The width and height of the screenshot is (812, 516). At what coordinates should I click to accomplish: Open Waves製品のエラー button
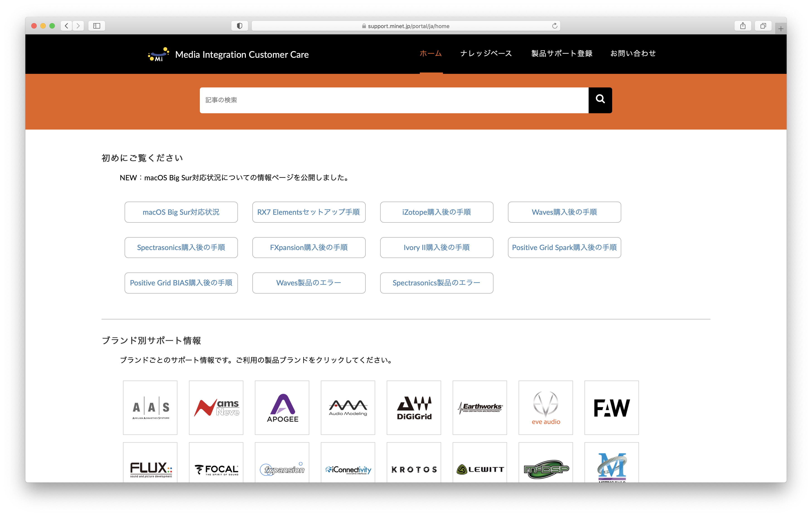[309, 283]
